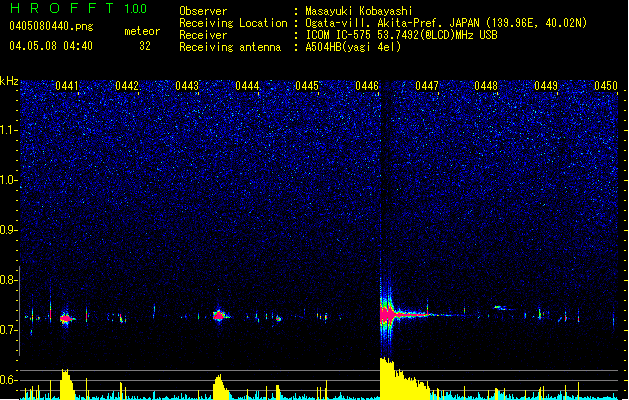
Task: Click the red meteor echo just before 0441
Action: click(x=66, y=319)
